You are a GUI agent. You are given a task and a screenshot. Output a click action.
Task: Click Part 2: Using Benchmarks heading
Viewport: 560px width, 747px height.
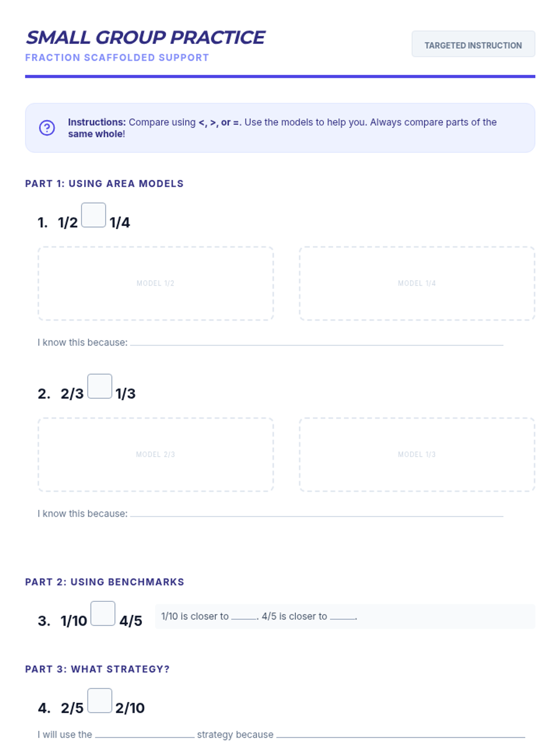coord(105,582)
